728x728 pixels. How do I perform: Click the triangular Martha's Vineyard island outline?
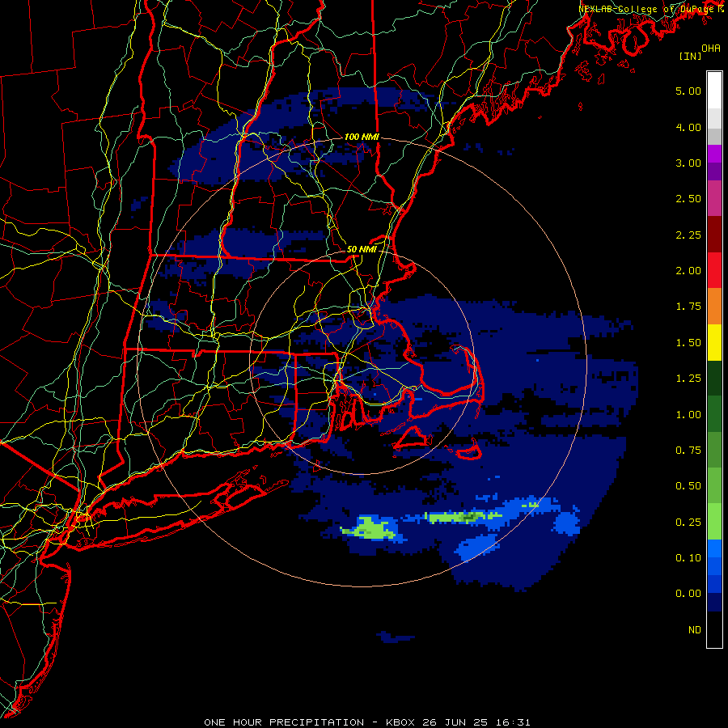pyautogui.click(x=413, y=438)
